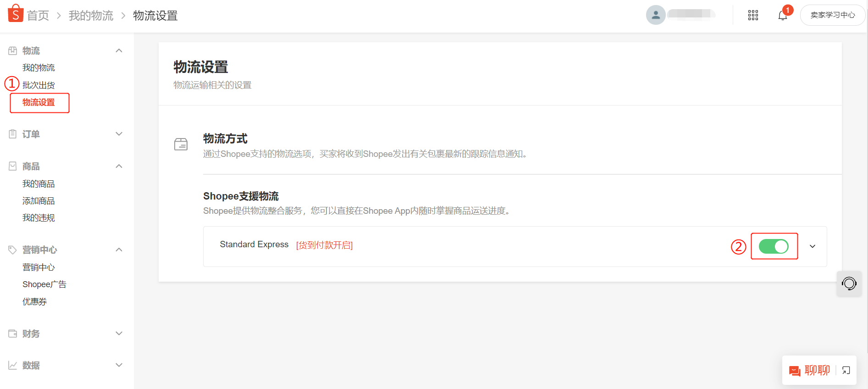Click the 聊聊 chat label
Screen dimensions: 868x389
pyautogui.click(x=817, y=370)
